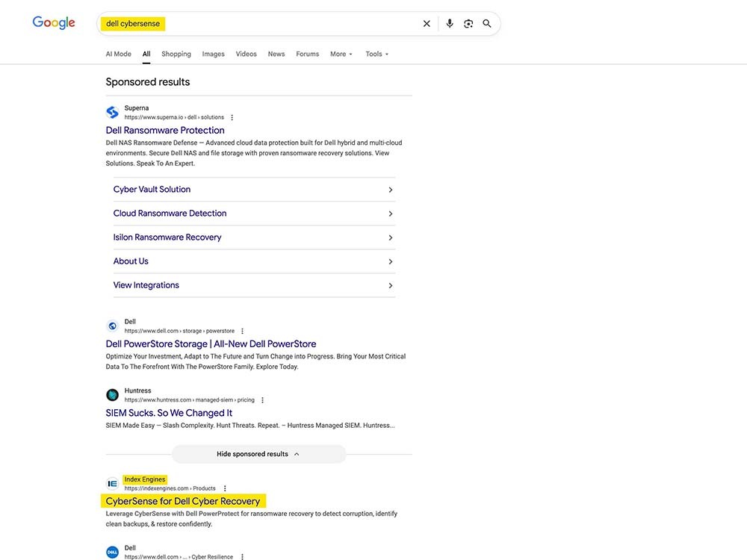Clear the search box with the X icon
Image resolution: width=747 pixels, height=560 pixels.
427,24
